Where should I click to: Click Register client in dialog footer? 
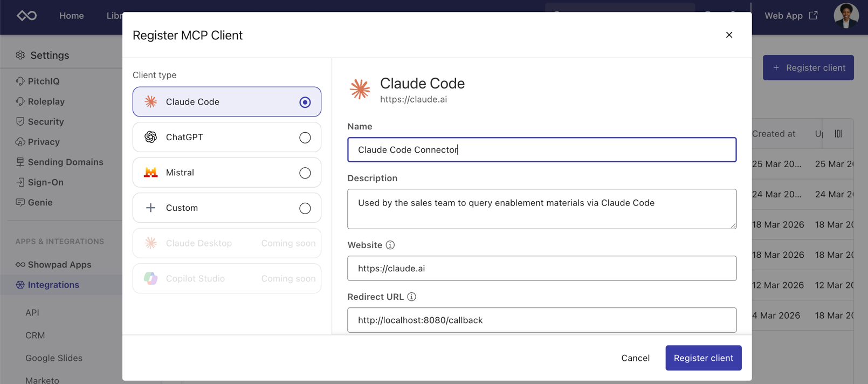click(703, 358)
